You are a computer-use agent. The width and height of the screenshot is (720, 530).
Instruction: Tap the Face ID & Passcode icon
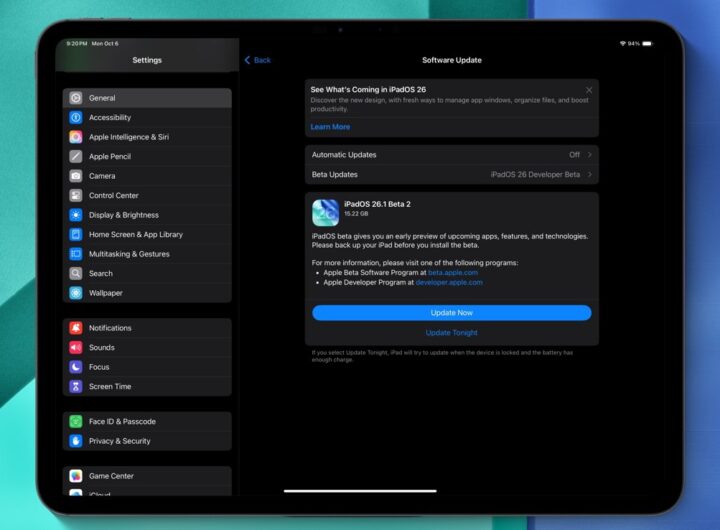coord(76,422)
